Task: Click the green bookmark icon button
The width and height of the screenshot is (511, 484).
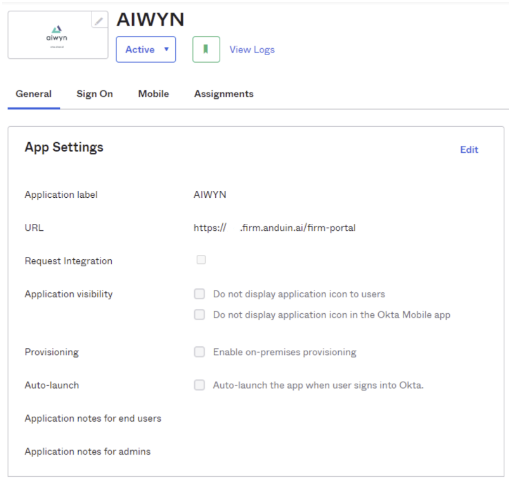Action: point(206,49)
